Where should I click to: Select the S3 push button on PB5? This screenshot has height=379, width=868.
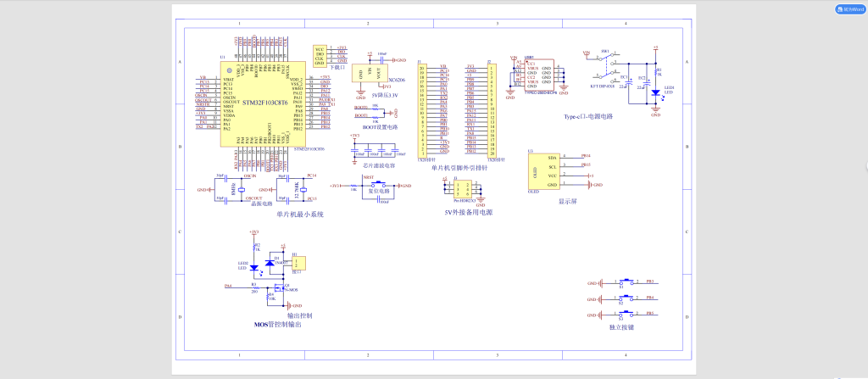coord(626,314)
